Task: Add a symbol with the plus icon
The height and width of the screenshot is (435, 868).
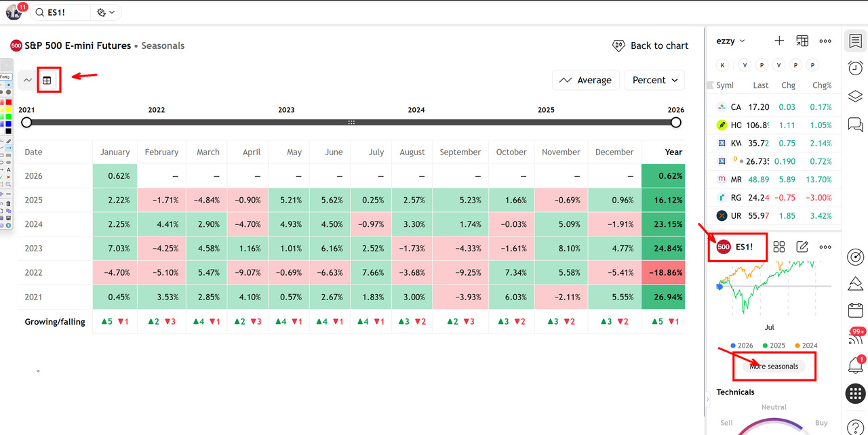Action: (x=779, y=41)
